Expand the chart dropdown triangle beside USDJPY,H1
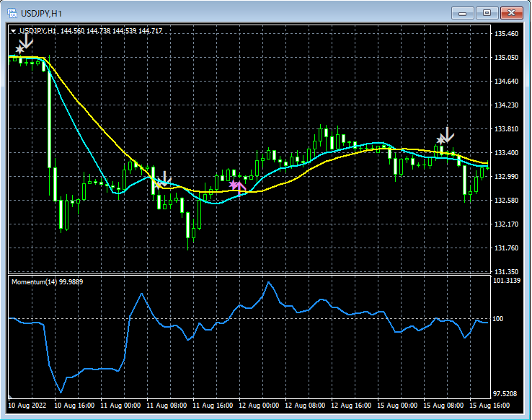This screenshot has width=532, height=420. coord(13,31)
